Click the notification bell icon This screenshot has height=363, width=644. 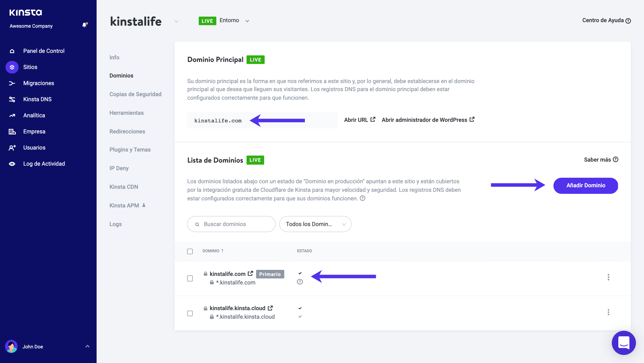85,25
